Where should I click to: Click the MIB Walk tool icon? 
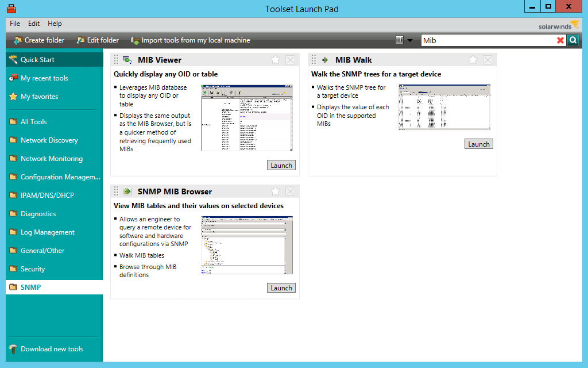point(326,59)
